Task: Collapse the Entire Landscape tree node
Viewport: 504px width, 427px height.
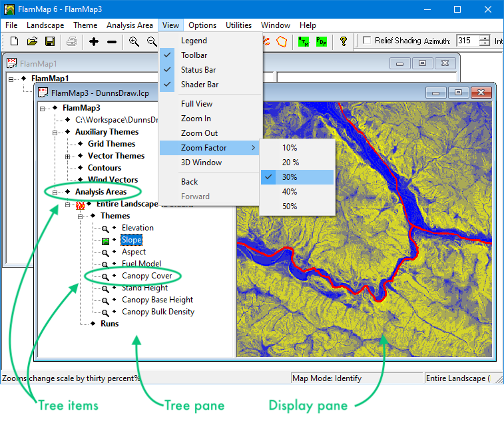Action: point(67,205)
